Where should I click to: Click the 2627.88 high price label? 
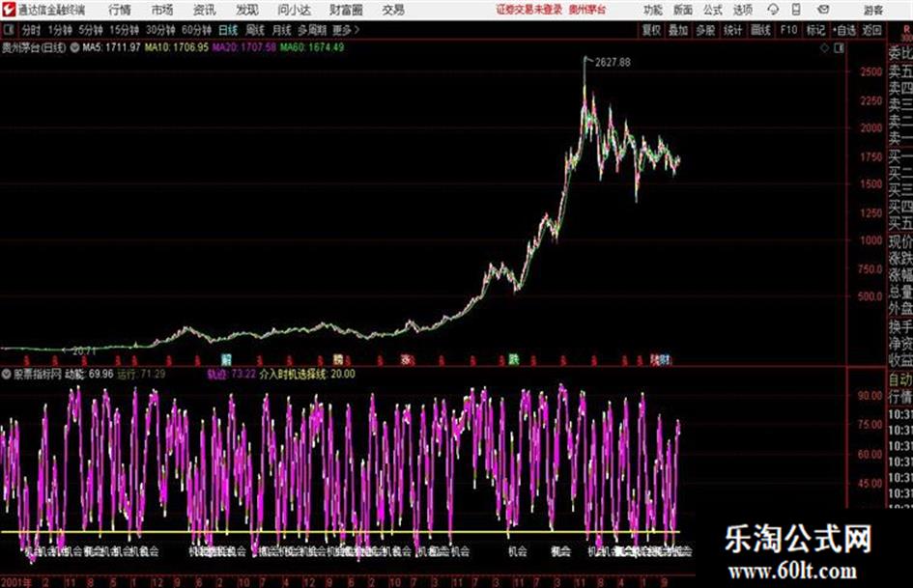click(x=613, y=62)
